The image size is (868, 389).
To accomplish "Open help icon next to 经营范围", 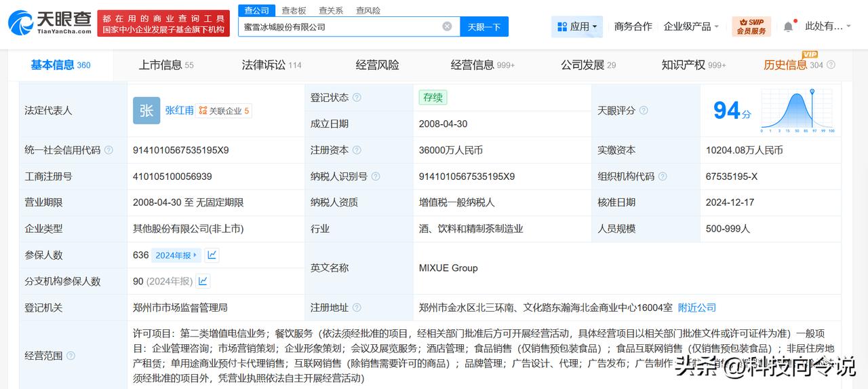I will (71, 356).
